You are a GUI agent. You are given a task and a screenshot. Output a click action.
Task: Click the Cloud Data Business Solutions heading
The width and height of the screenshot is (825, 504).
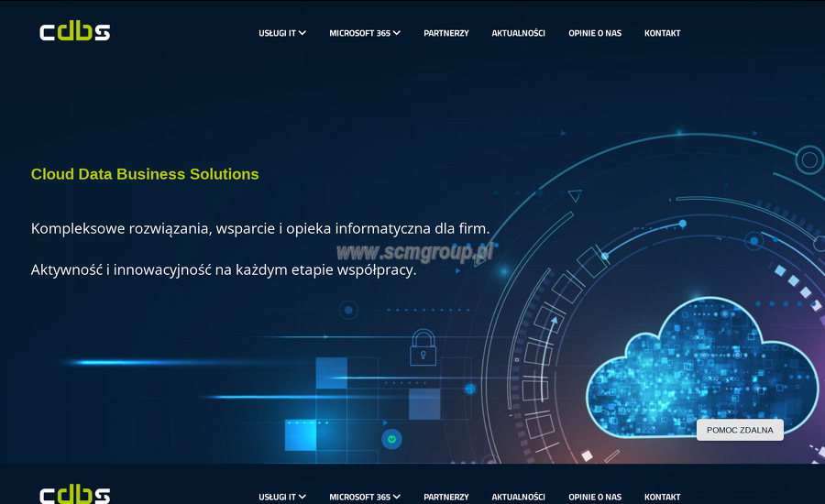click(145, 174)
